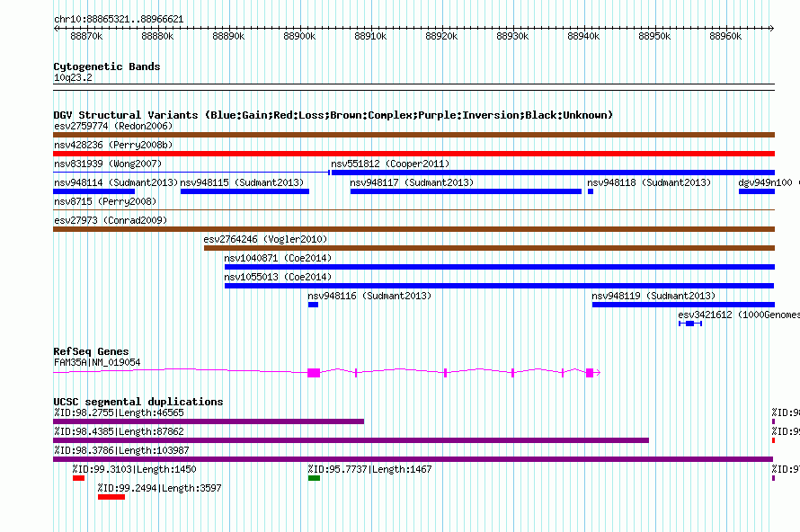Click the chr10:88865321..88966621 coordinate text
This screenshot has width=800, height=532.
coord(119,20)
